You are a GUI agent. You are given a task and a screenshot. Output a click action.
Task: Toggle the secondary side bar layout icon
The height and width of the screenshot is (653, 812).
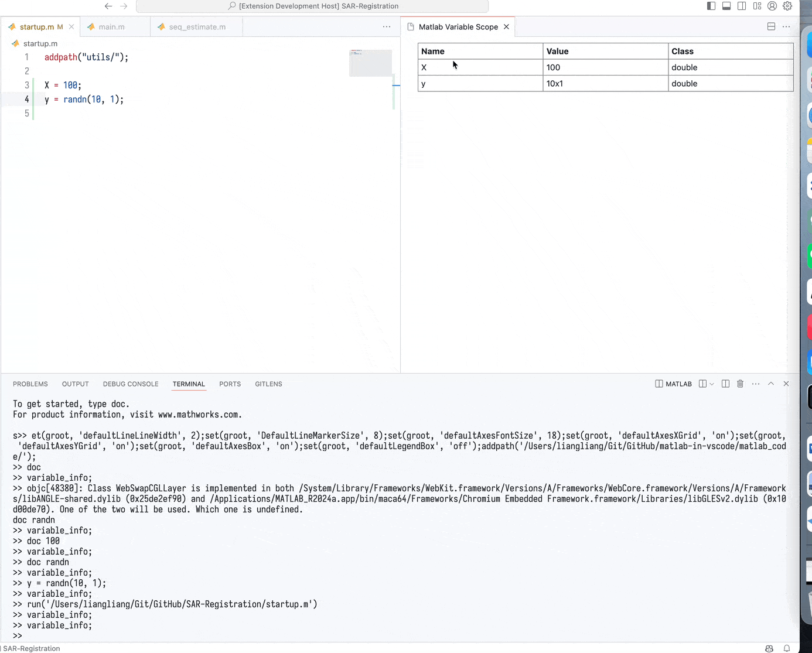742,6
